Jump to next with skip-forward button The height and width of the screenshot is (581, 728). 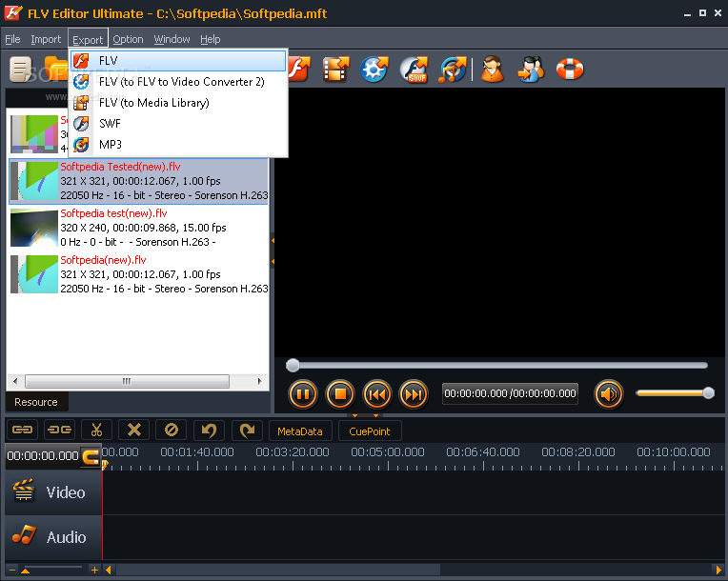click(414, 394)
